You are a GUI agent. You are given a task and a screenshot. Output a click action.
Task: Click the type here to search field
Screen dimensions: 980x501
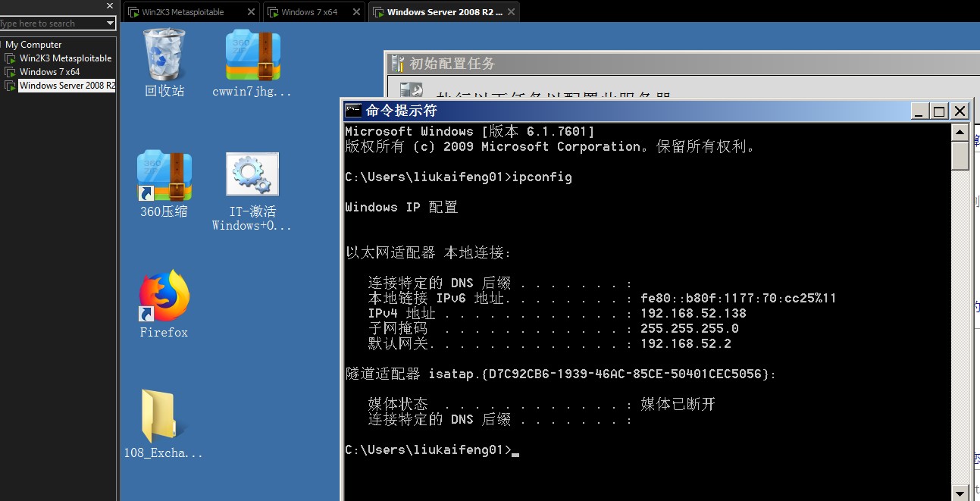(x=45, y=23)
